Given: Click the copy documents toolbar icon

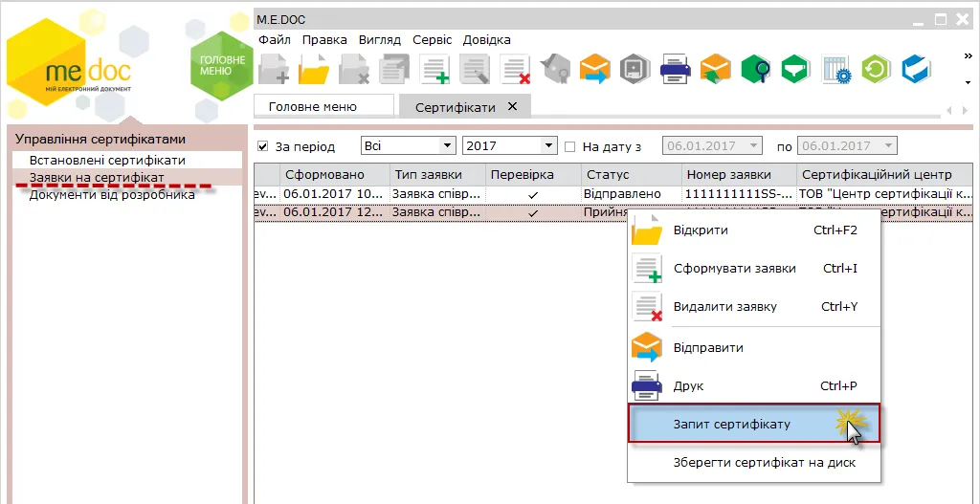Looking at the screenshot, I should click(394, 69).
